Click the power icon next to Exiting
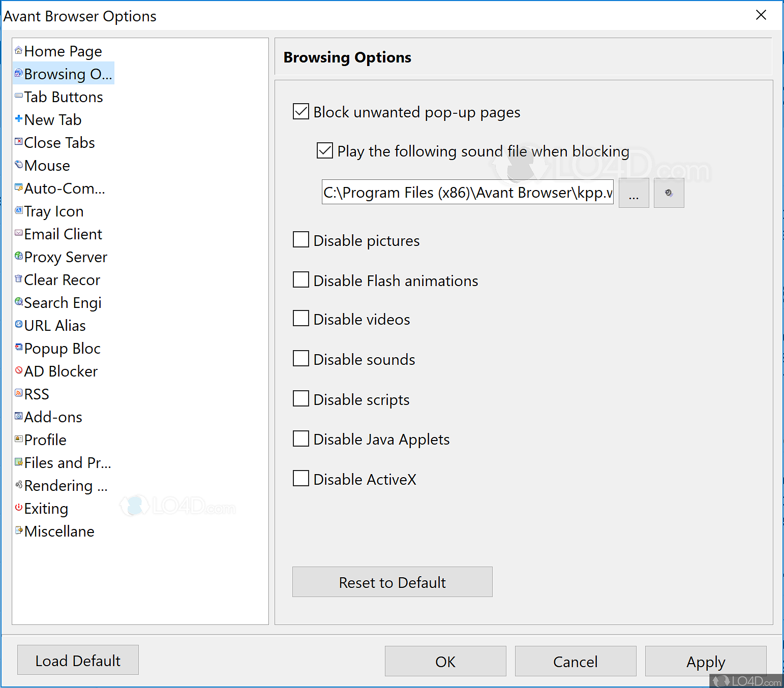 [18, 508]
